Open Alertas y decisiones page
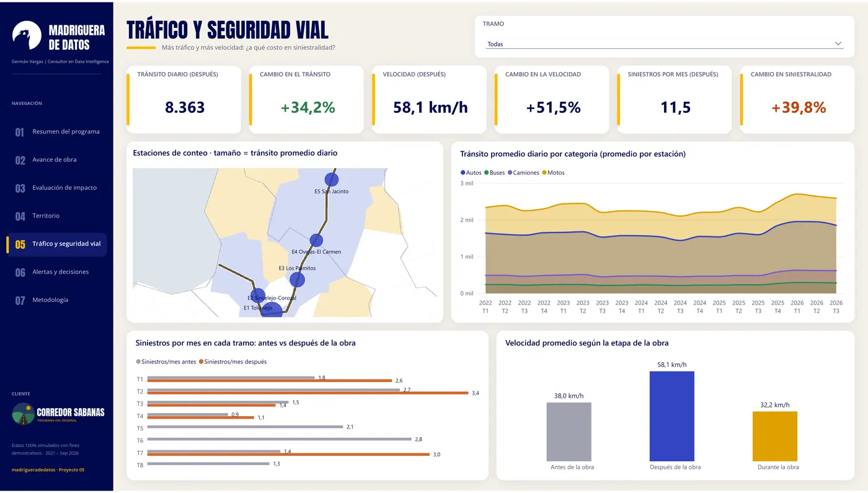The image size is (868, 493). pyautogui.click(x=57, y=272)
